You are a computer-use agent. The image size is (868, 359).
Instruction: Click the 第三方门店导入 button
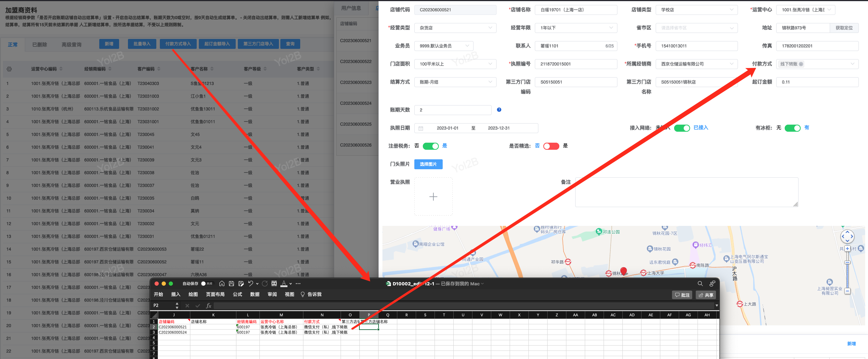pyautogui.click(x=258, y=44)
